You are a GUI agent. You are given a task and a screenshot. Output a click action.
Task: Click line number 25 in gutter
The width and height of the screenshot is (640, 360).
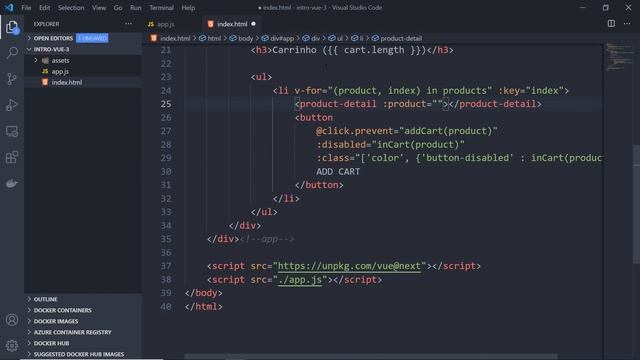[166, 104]
